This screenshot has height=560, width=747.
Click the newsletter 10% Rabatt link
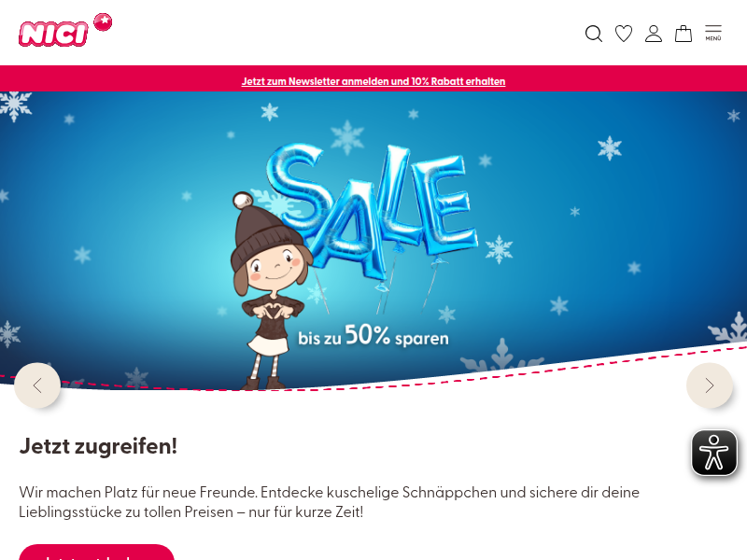coord(373,81)
